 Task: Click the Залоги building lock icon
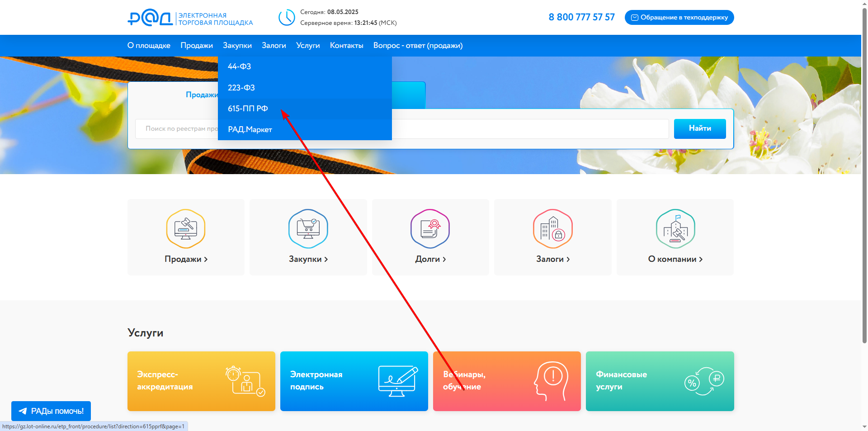click(x=553, y=228)
